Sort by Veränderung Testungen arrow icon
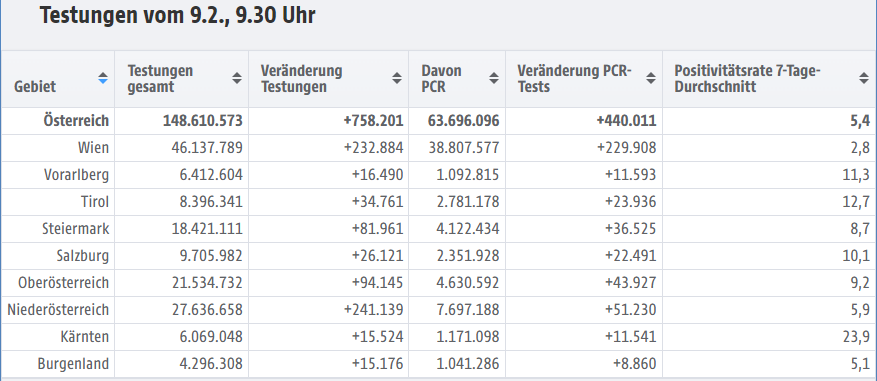This screenshot has height=381, width=877. pos(397,78)
